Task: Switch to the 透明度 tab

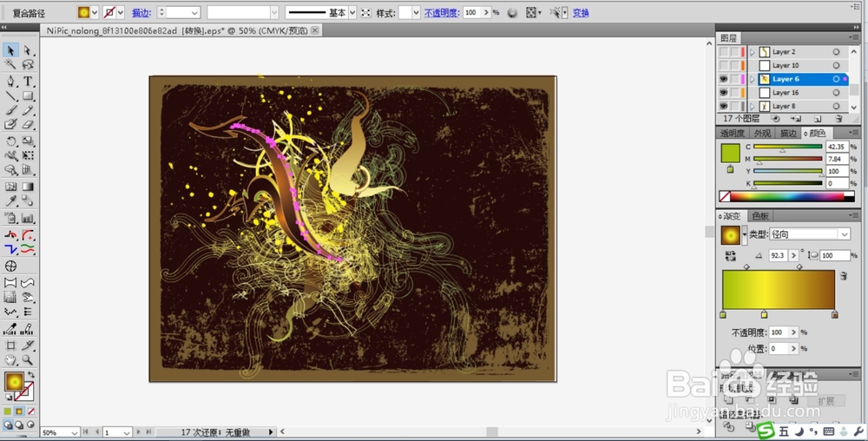Action: 733,134
